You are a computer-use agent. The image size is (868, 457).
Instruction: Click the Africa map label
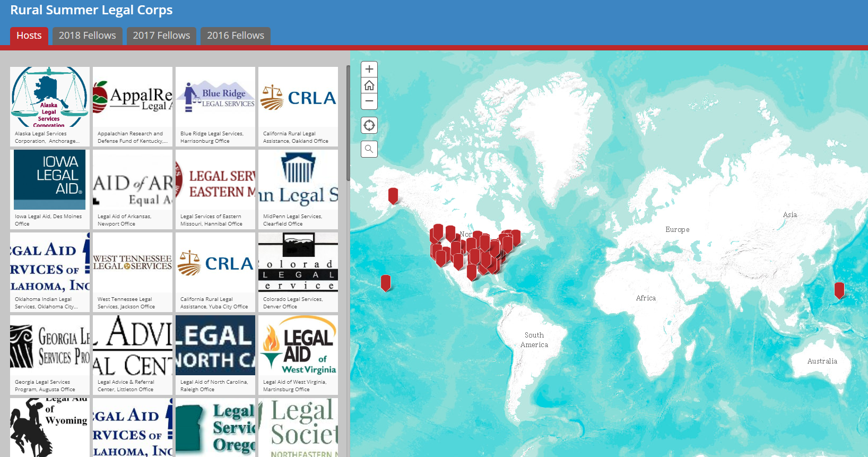click(x=646, y=298)
